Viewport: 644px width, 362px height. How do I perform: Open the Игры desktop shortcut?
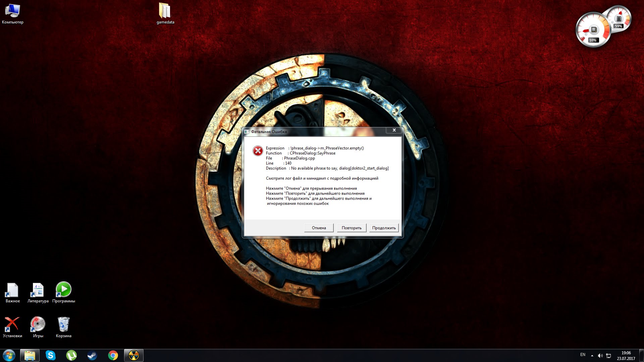click(x=38, y=327)
